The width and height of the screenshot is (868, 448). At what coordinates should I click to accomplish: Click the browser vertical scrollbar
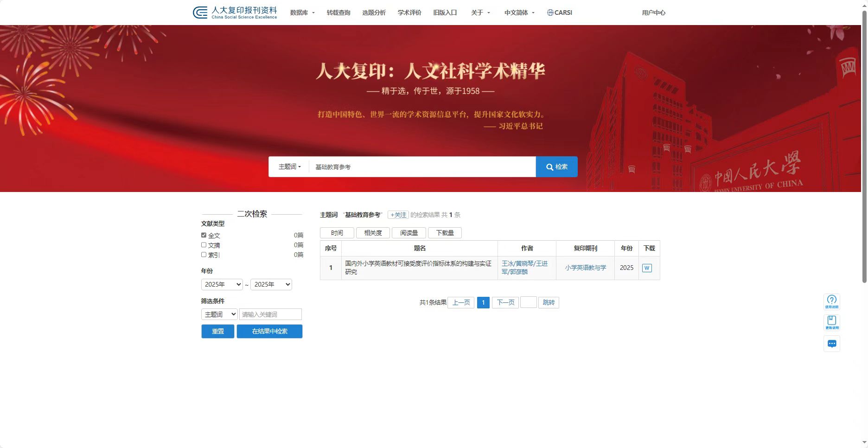(864, 146)
